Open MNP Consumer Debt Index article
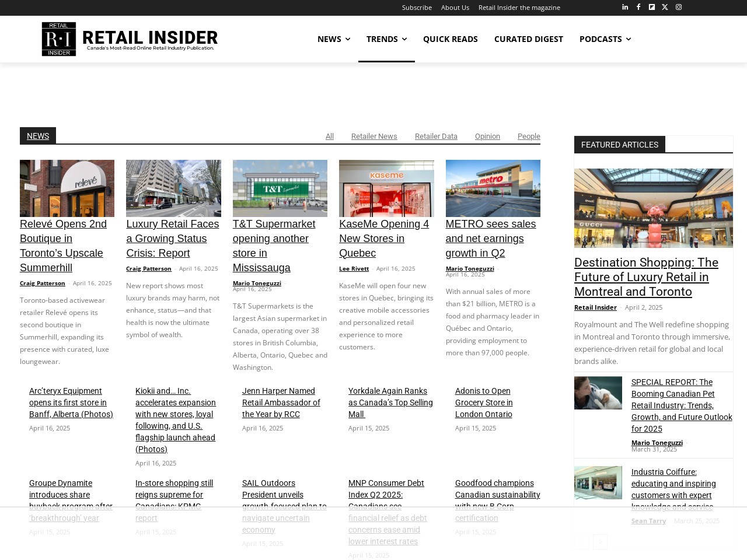Image resolution: width=747 pixels, height=560 pixels. pos(388,512)
